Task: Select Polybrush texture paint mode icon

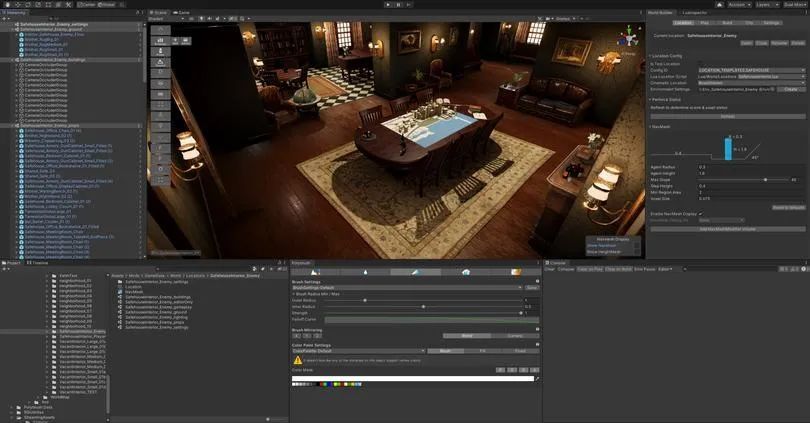Action: pos(516,272)
